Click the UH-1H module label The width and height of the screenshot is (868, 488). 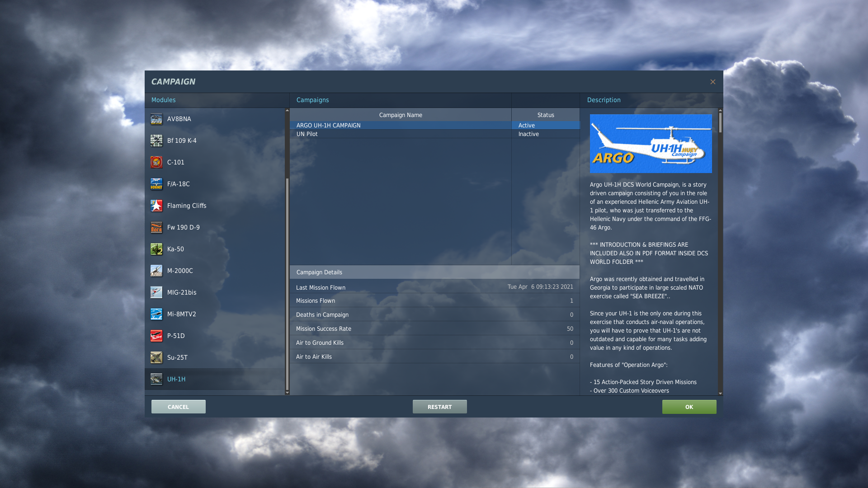click(x=176, y=379)
